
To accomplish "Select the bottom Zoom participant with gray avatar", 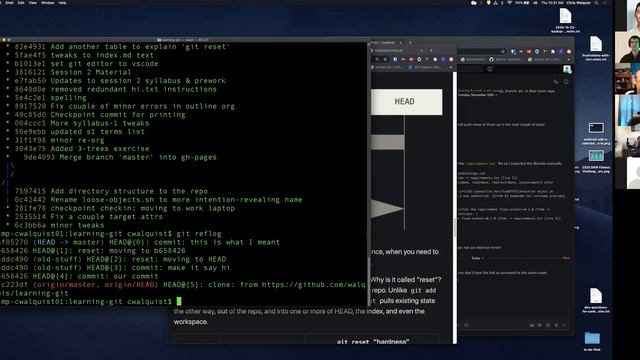I will pos(627,173).
